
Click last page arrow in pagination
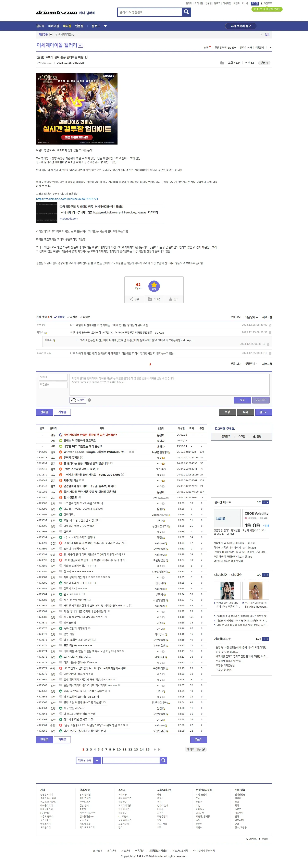[159, 749]
